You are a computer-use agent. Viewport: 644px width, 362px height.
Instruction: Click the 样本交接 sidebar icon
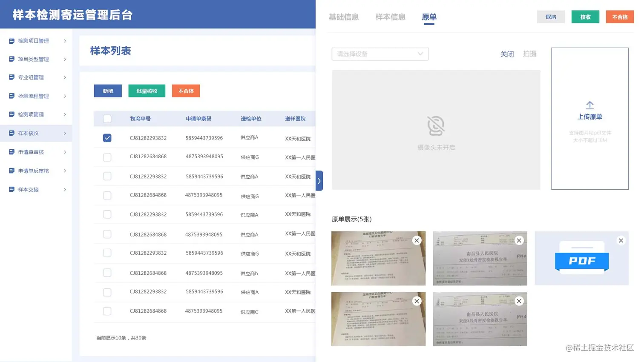pos(11,189)
